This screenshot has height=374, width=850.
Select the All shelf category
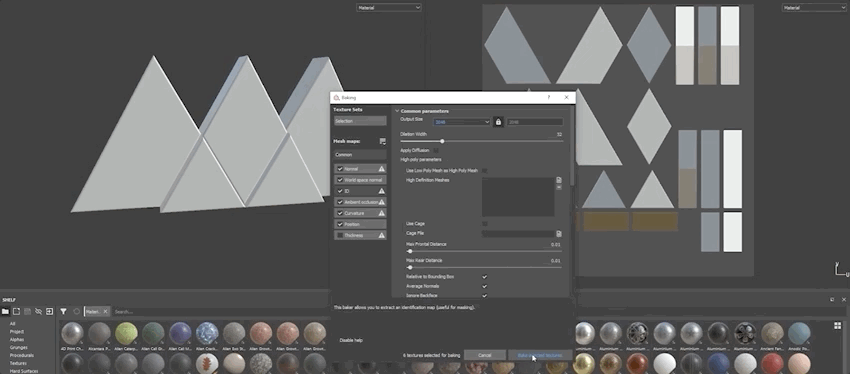[12, 324]
